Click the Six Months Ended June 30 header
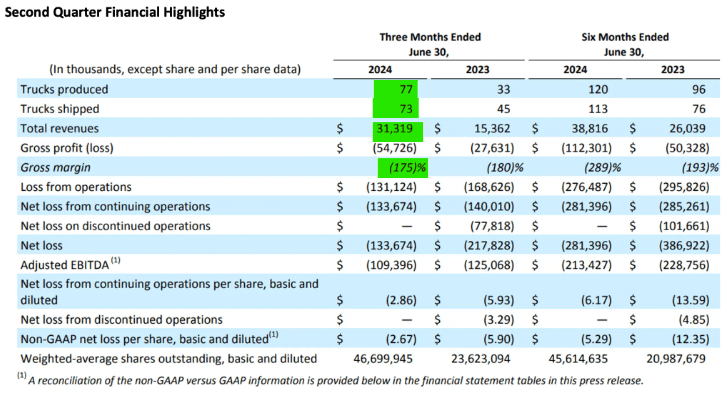The width and height of the screenshot is (725, 393). tap(625, 44)
